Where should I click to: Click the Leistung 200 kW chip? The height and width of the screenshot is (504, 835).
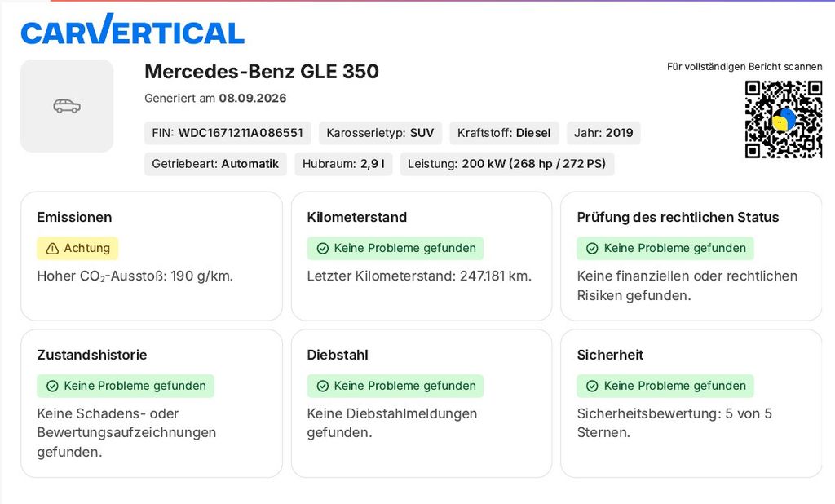(507, 164)
